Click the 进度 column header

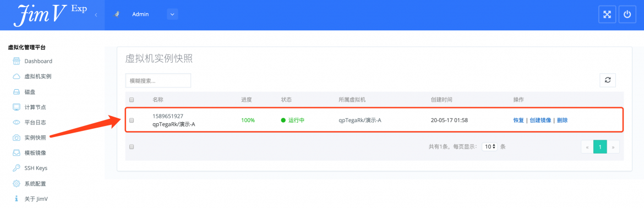click(247, 100)
